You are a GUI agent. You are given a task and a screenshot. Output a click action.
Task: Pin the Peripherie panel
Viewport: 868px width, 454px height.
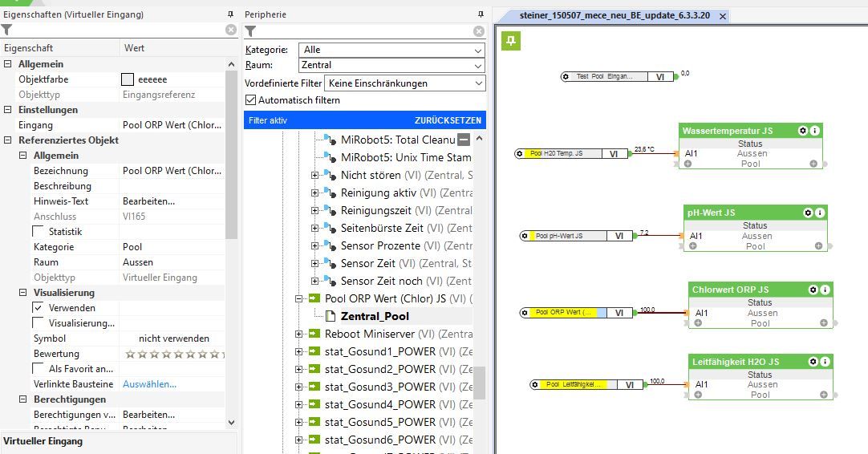(481, 14)
